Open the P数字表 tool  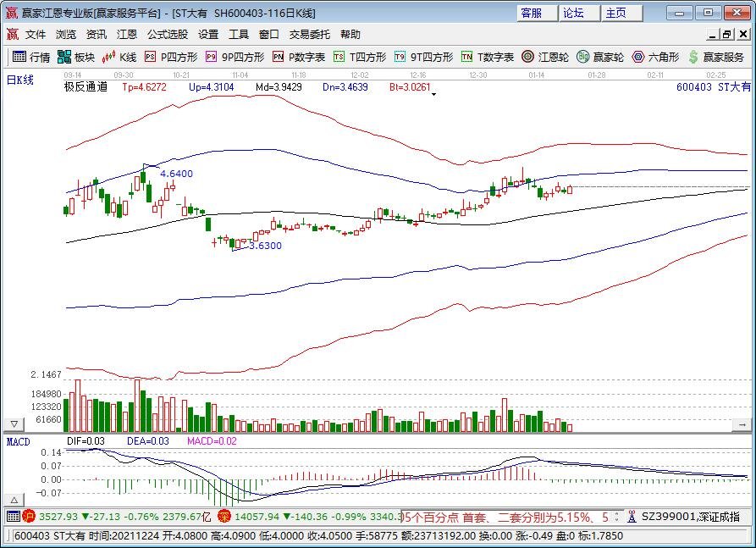pyautogui.click(x=299, y=57)
